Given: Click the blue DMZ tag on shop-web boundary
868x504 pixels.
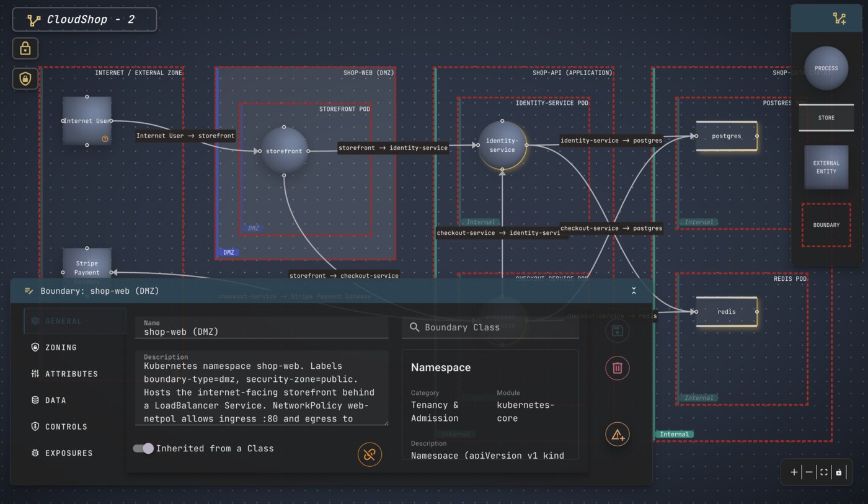Looking at the screenshot, I should pyautogui.click(x=229, y=252).
